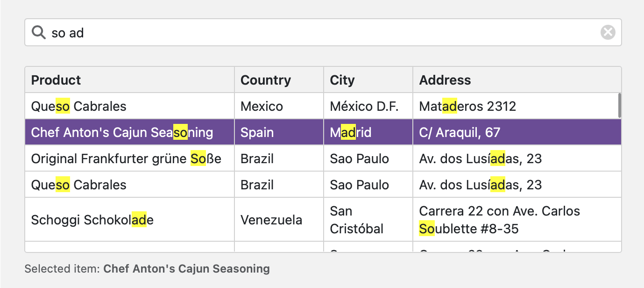Screen dimensions: 644x288
Task: Clear the search field text
Action: 608,33
